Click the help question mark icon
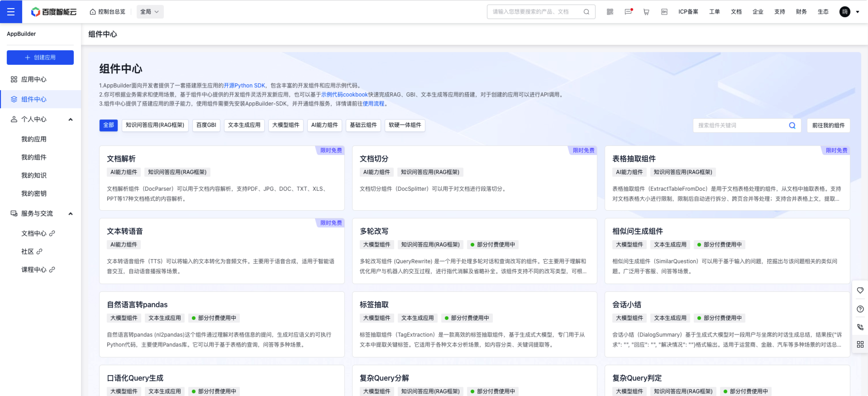The width and height of the screenshot is (868, 396). click(x=860, y=309)
